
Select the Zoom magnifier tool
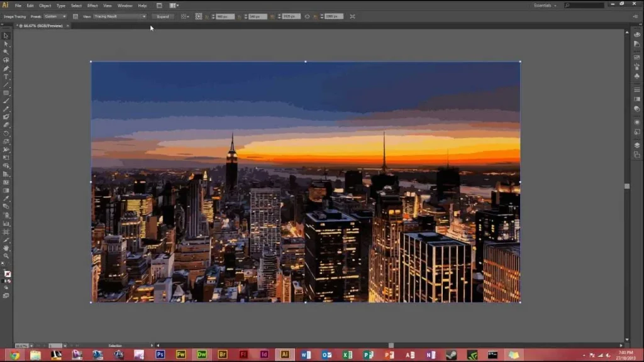[6, 256]
